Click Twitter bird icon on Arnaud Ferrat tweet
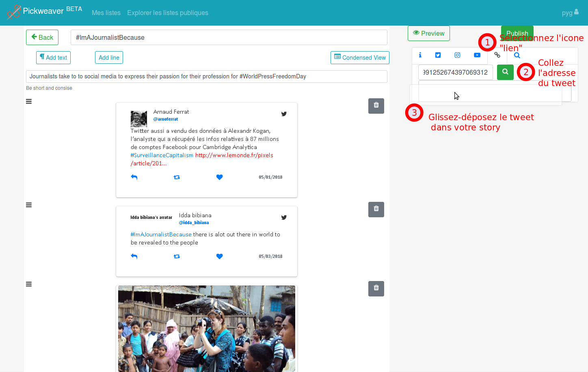 [x=284, y=114]
